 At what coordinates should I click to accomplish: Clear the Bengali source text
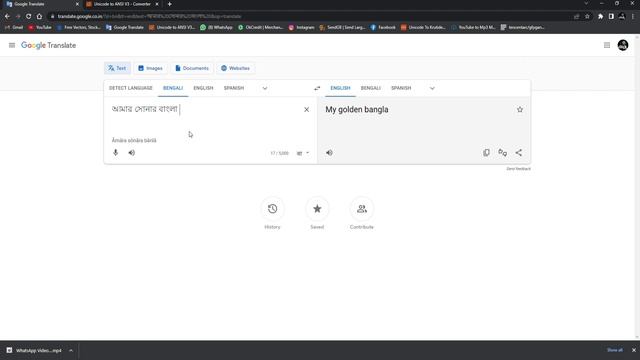[307, 109]
